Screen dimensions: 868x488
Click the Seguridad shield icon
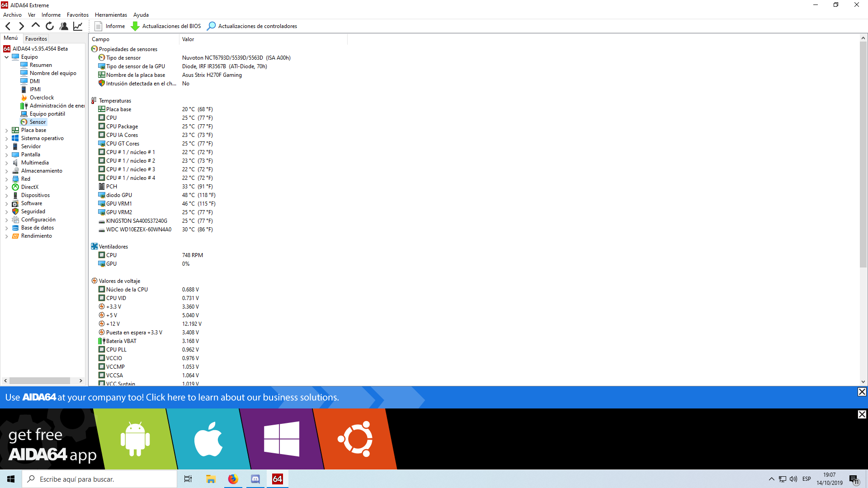15,211
